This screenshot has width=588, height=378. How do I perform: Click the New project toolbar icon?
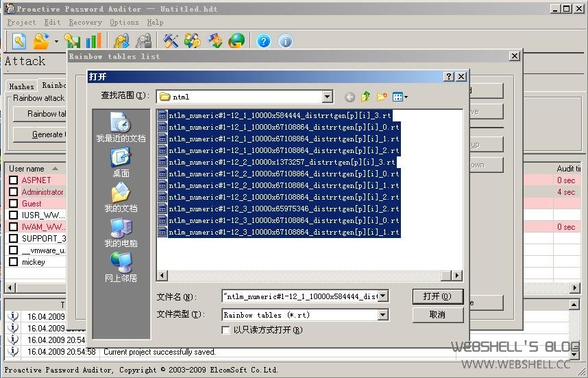pos(19,41)
